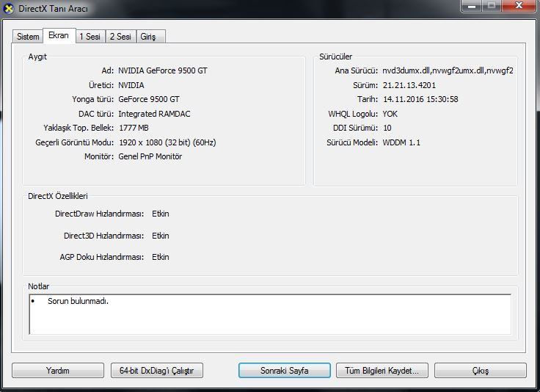Screen dimensions: 540x392
Task: Click the 'Aygıt' group heading
Action: pyautogui.click(x=37, y=57)
